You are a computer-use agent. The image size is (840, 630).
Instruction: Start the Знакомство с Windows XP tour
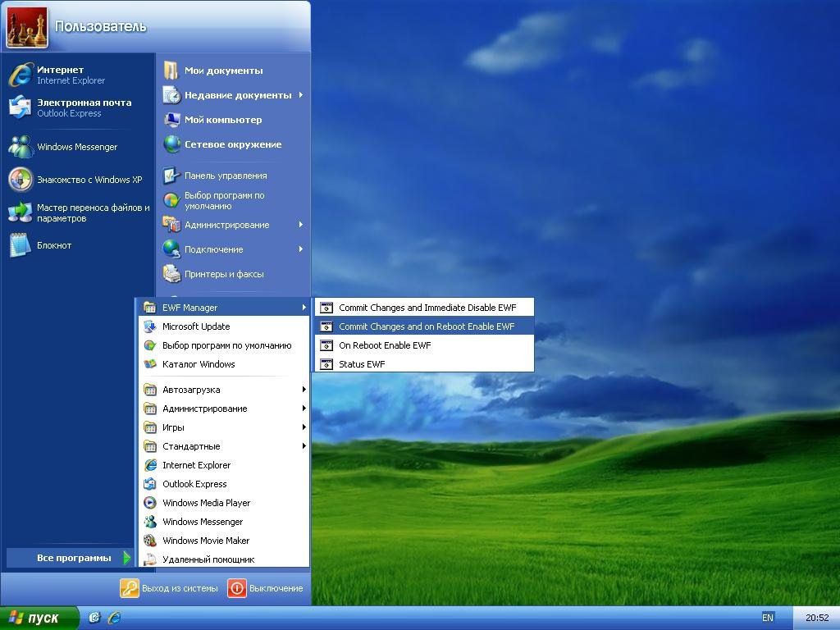tap(78, 180)
